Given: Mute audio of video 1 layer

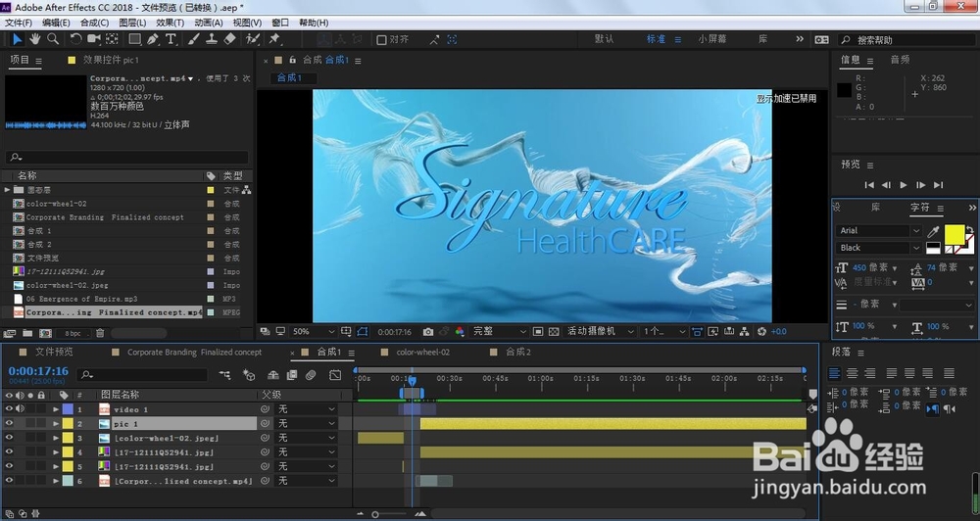Looking at the screenshot, I should 20,409.
